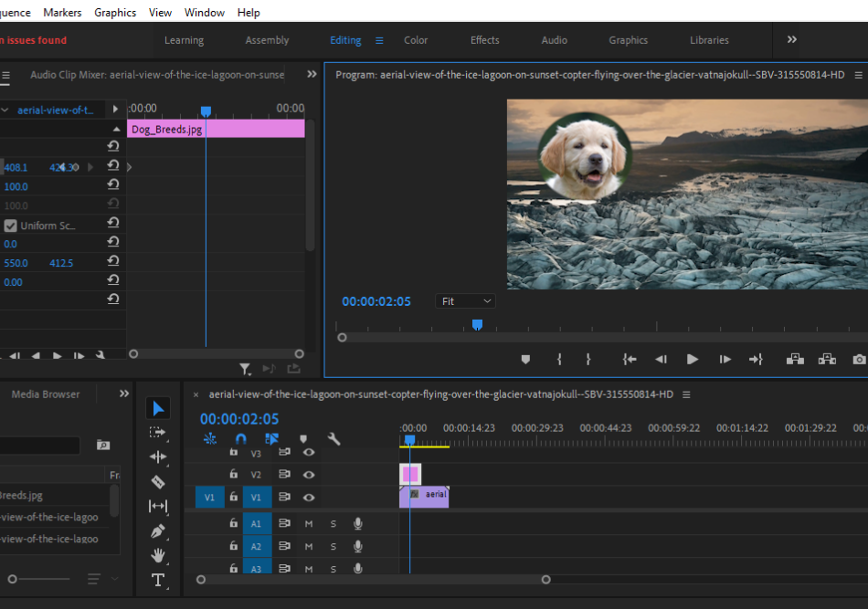868x609 pixels.
Task: Open the View menu
Action: (160, 12)
